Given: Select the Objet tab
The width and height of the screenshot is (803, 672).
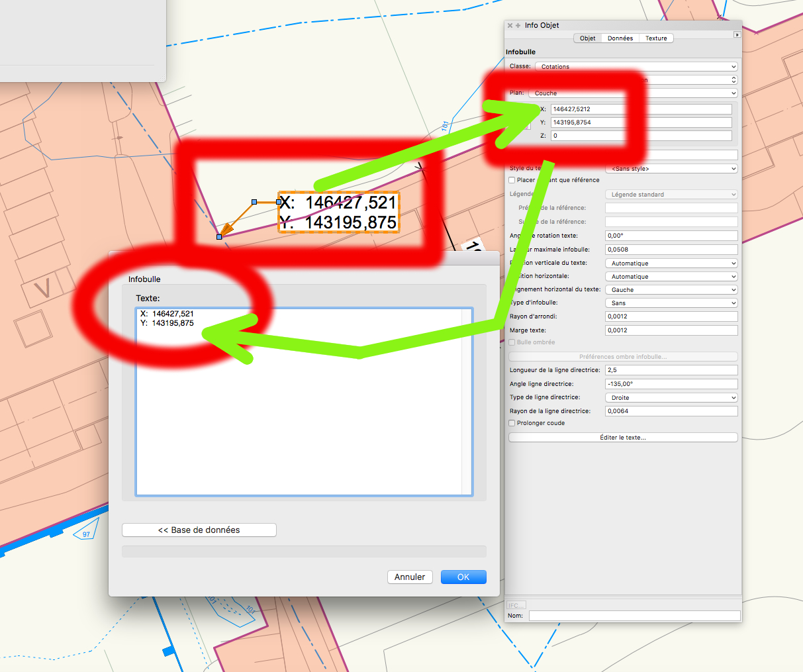Looking at the screenshot, I should pos(588,38).
